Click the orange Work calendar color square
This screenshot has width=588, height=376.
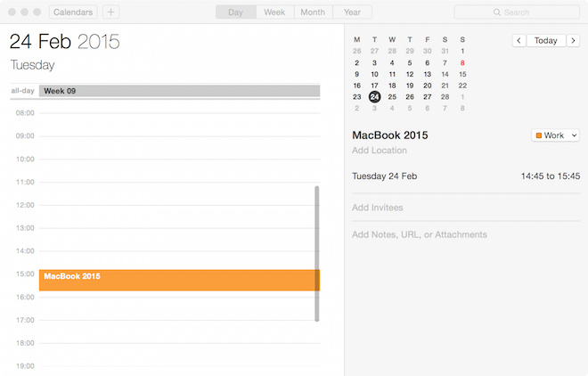[x=539, y=135]
